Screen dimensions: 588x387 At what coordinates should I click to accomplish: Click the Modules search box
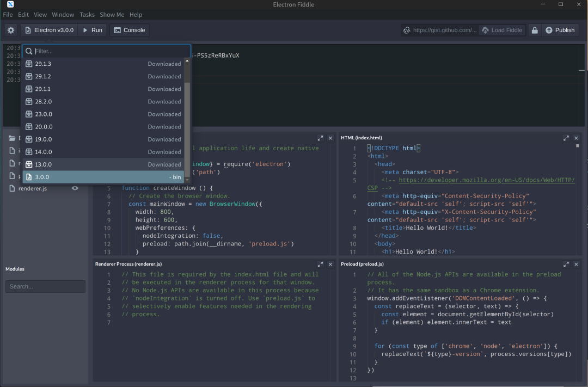click(x=45, y=286)
